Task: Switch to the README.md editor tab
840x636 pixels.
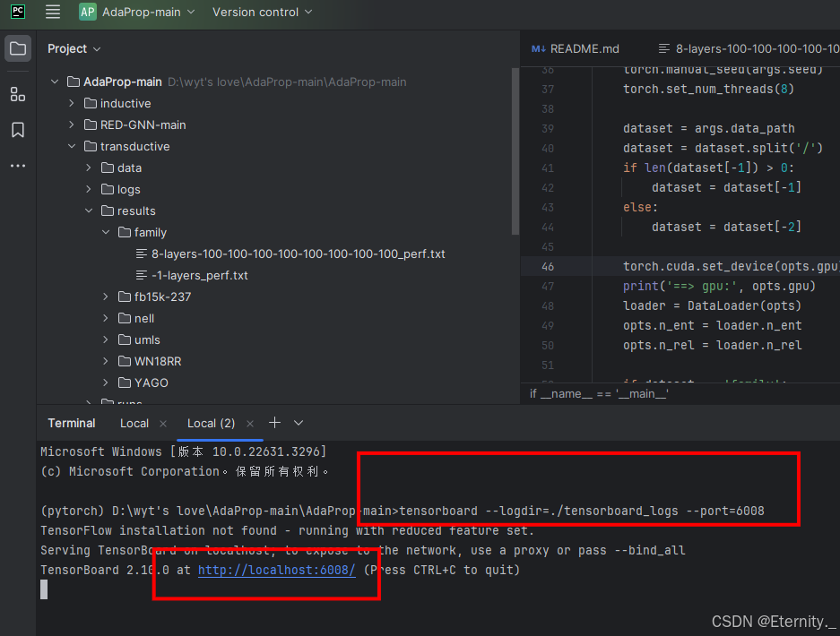Action: tap(576, 48)
